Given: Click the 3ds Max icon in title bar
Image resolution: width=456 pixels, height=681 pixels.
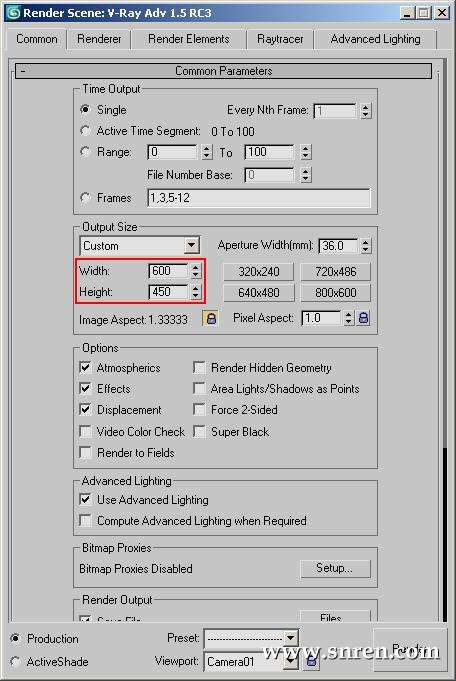Looking at the screenshot, I should click(13, 13).
